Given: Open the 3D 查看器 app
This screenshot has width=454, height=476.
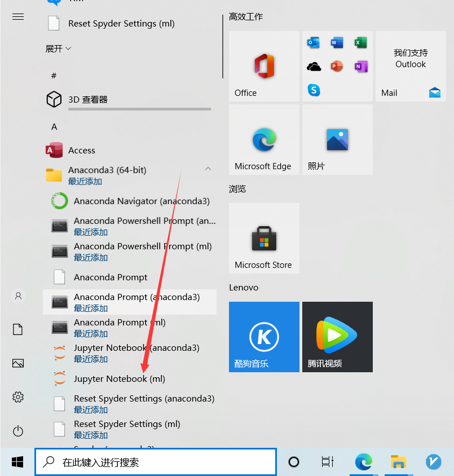Looking at the screenshot, I should point(129,99).
